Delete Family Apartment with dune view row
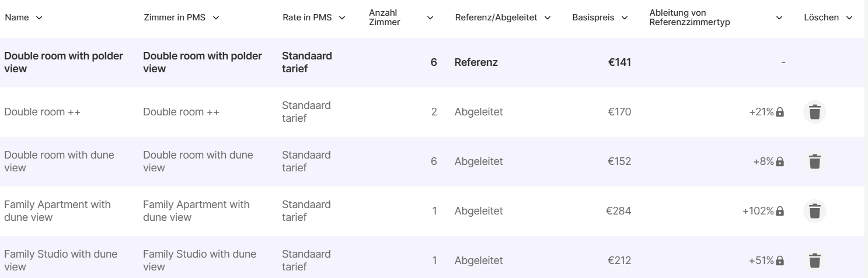The image size is (868, 278). 815,211
